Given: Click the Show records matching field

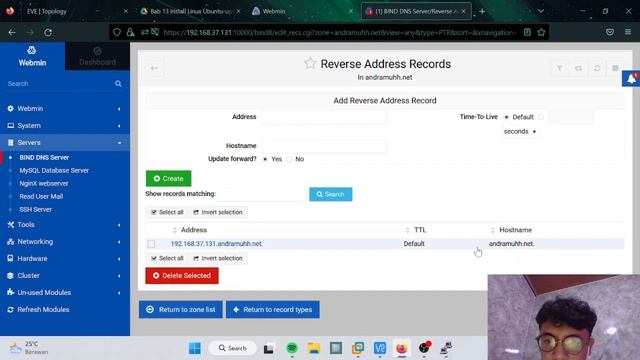Looking at the screenshot, I should (x=262, y=194).
